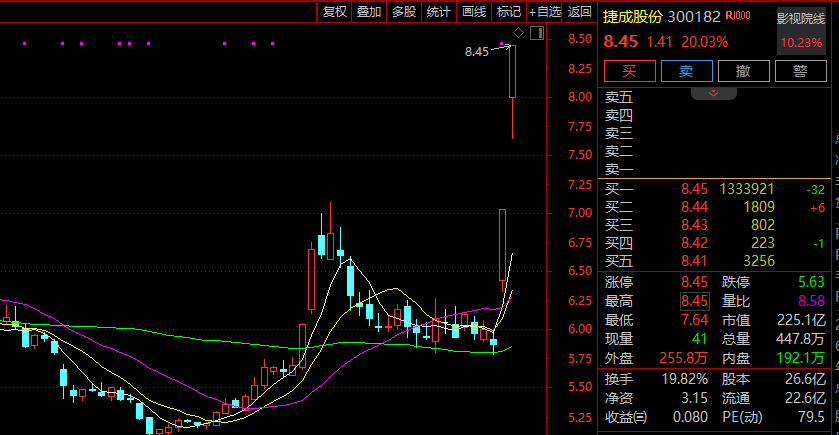Viewport: 839px width, 435px height.
Task: Select the 买一 bid price 8.45
Action: [x=694, y=189]
